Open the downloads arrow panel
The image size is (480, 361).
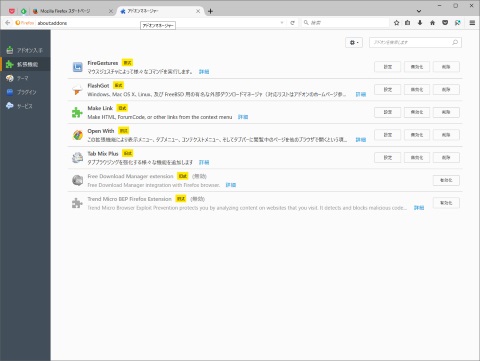(420, 23)
